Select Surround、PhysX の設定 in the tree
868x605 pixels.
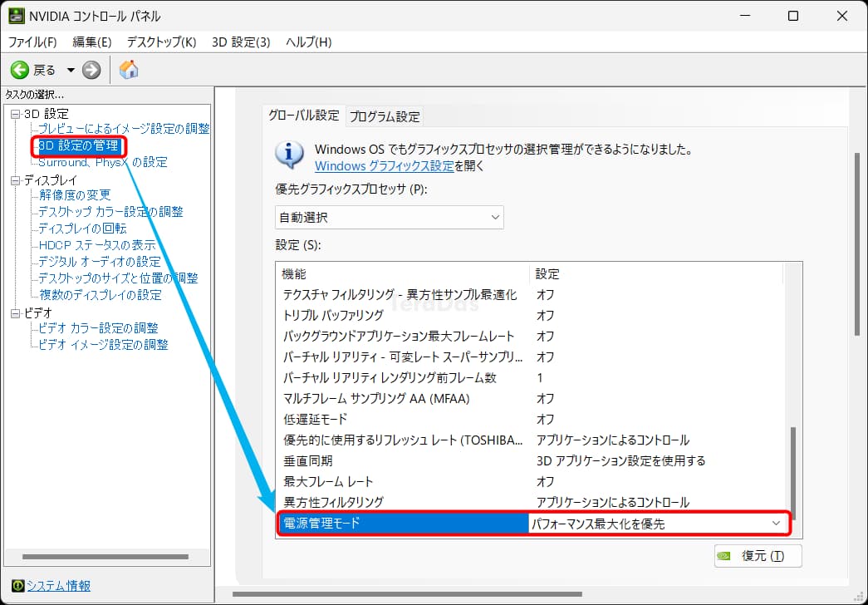point(102,162)
